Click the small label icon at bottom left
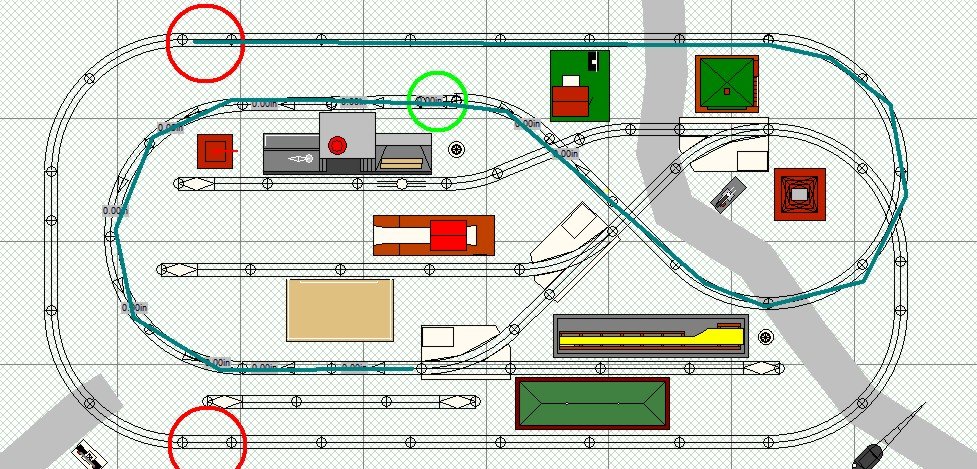Screen dimensions: 977x469 (x=87, y=455)
